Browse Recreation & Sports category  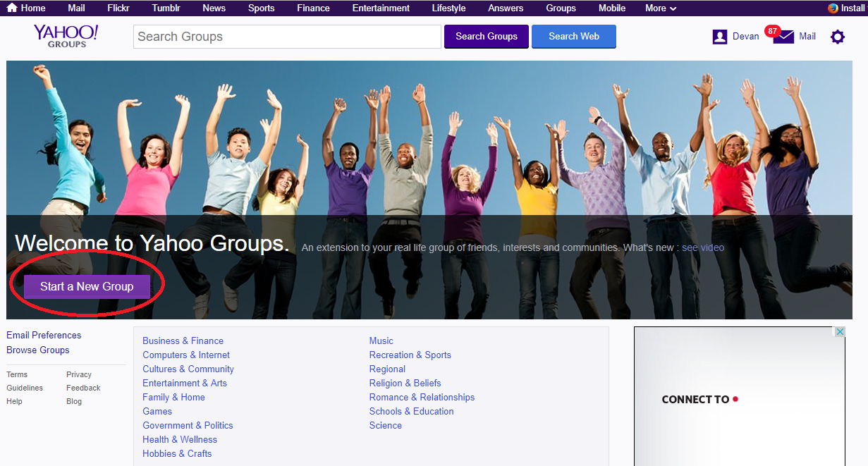pos(410,355)
